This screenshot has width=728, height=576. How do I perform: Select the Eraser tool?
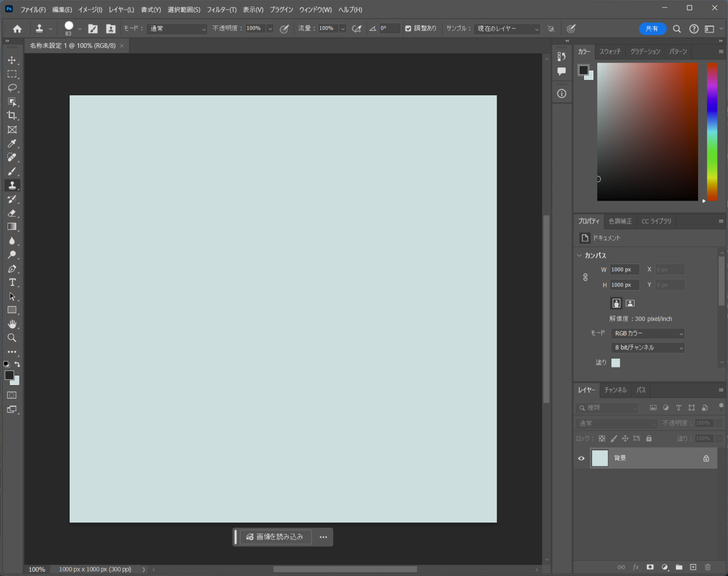pyautogui.click(x=12, y=213)
